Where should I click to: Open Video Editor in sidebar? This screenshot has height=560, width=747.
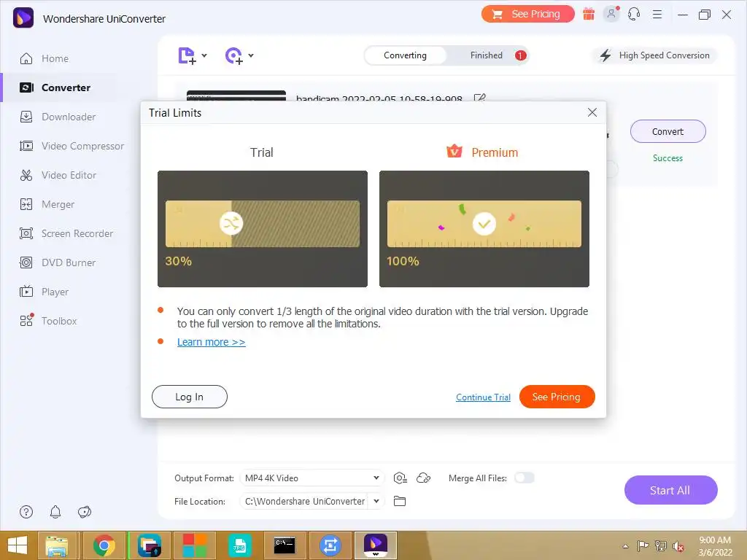[69, 175]
